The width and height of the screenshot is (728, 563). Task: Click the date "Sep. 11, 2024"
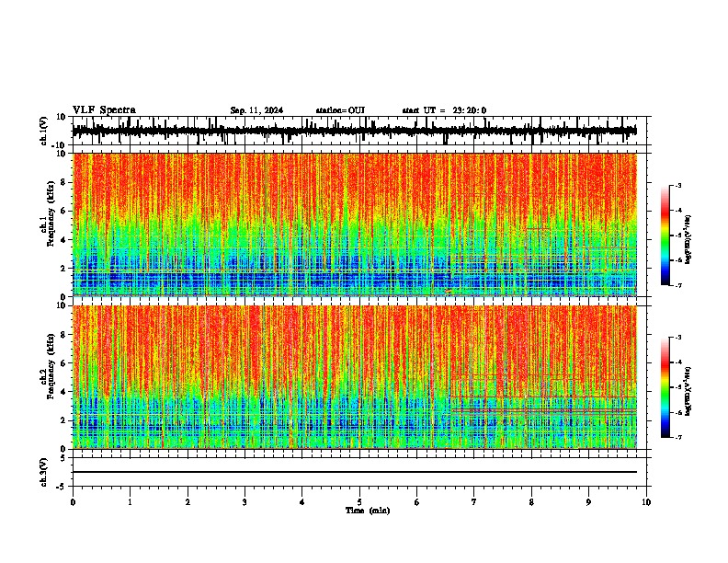click(256, 110)
